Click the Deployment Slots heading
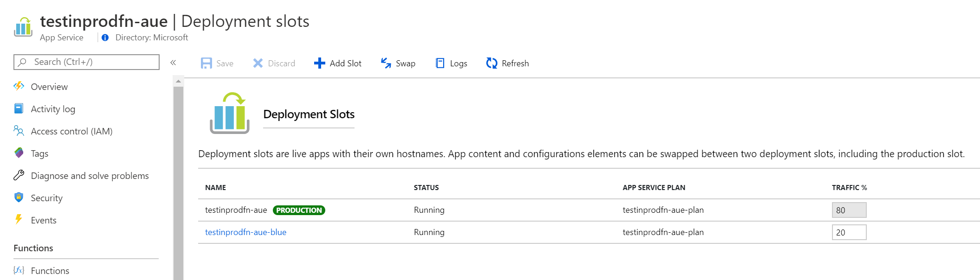Image resolution: width=980 pixels, height=280 pixels. [309, 114]
